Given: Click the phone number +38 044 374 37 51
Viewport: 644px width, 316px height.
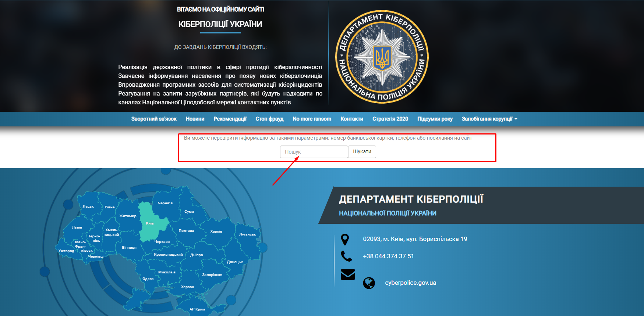Looking at the screenshot, I should click(388, 256).
